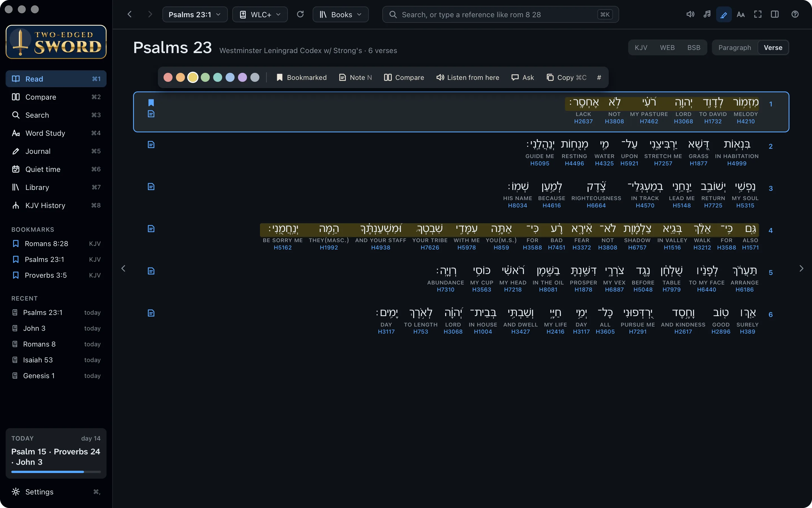Image resolution: width=812 pixels, height=508 pixels.
Task: Open the Journal section
Action: (56, 151)
